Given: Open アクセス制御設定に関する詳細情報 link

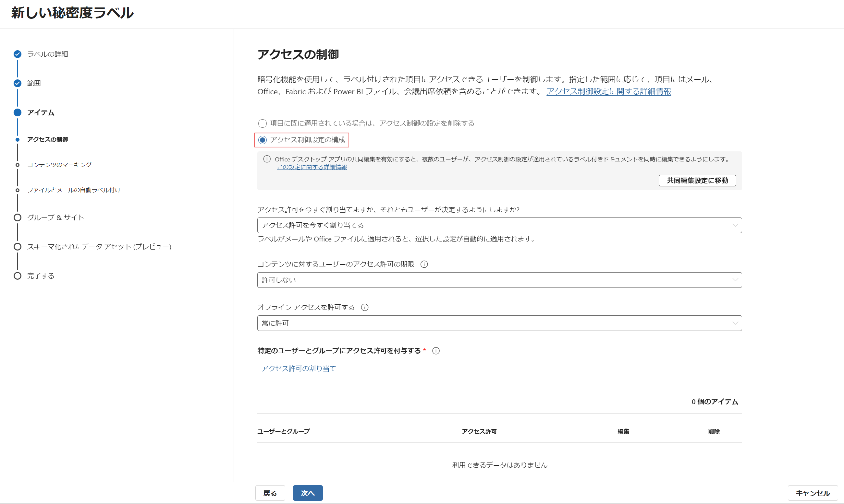Looking at the screenshot, I should point(608,91).
